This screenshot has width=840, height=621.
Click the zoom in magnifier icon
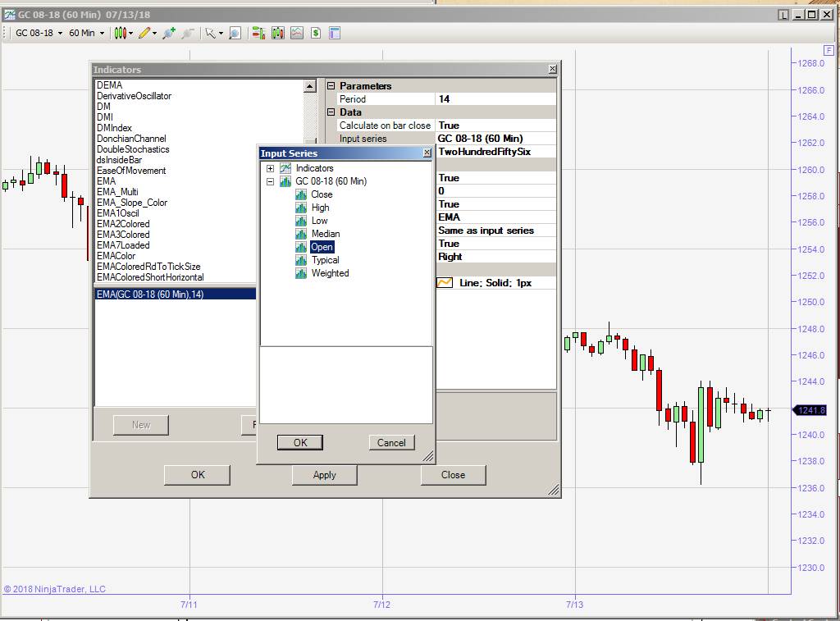(169, 33)
